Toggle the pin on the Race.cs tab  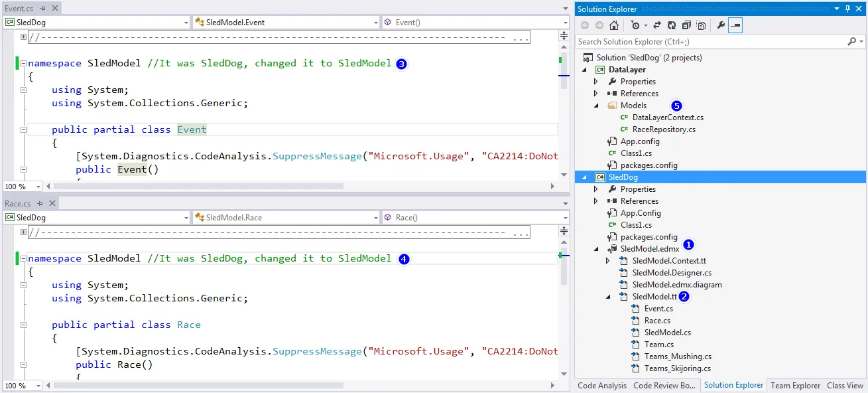[x=39, y=203]
